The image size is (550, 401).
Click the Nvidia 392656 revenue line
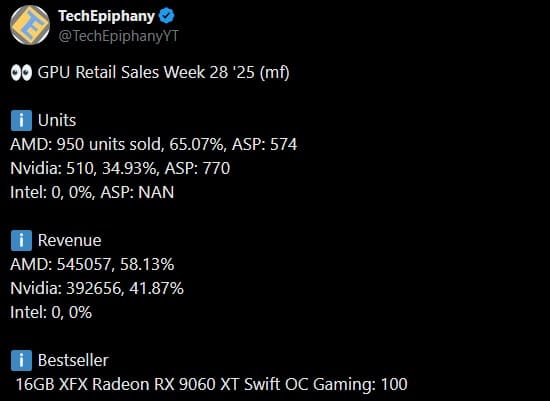coord(97,288)
